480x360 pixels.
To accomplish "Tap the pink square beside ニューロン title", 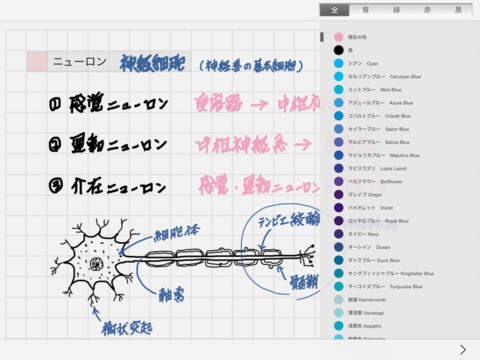I will (37, 61).
